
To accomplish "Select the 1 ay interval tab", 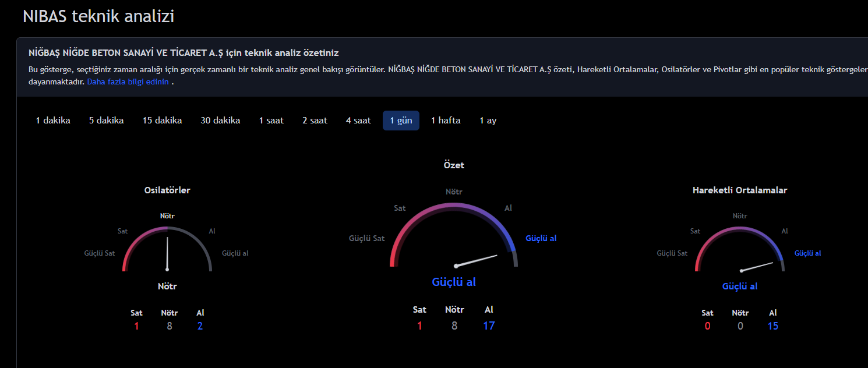I will pos(488,121).
